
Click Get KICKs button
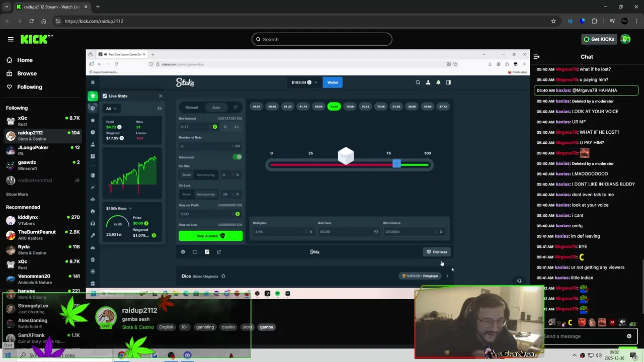[x=599, y=39]
